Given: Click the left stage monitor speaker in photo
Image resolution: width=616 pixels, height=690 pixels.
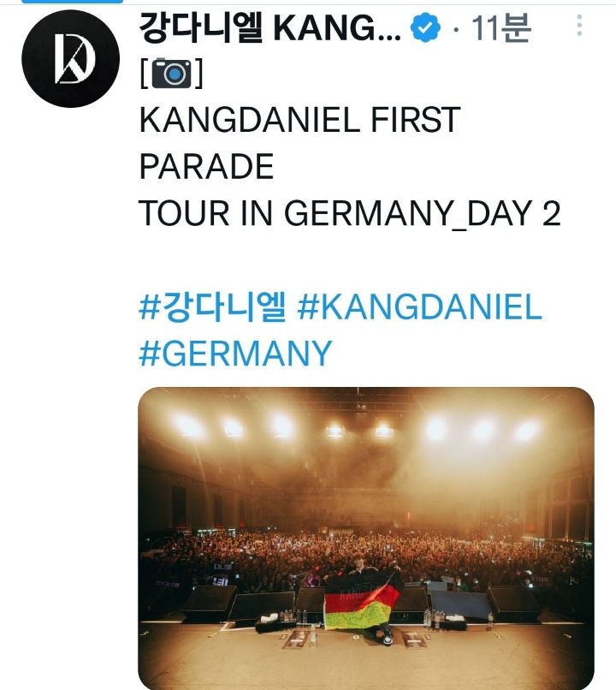Looking at the screenshot, I should point(207,601).
